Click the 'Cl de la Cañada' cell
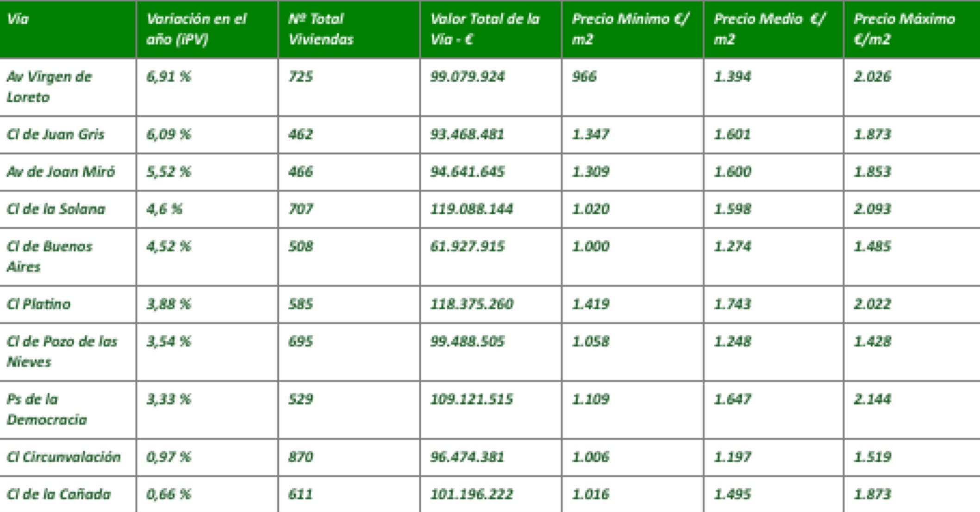980x512 pixels. click(59, 494)
